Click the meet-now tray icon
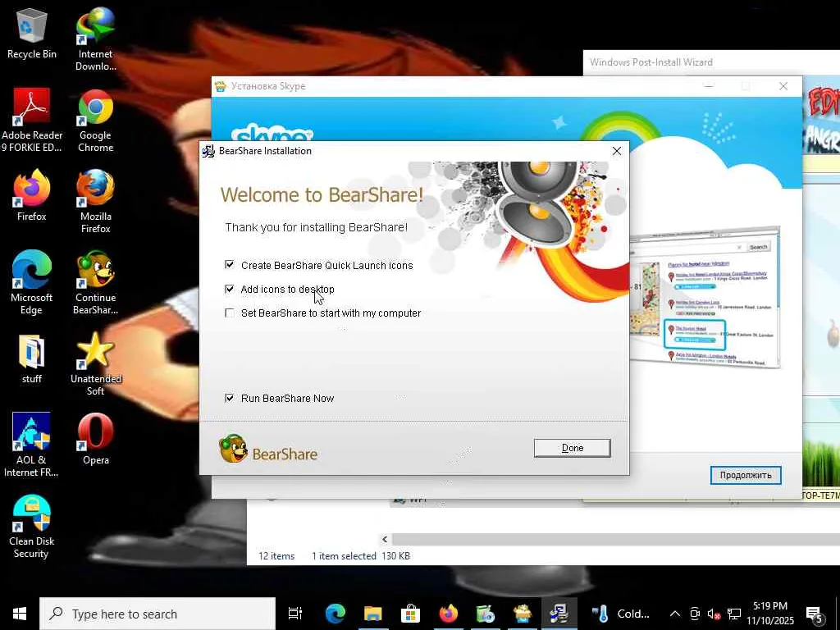Viewport: 840px width, 630px height. 695,614
